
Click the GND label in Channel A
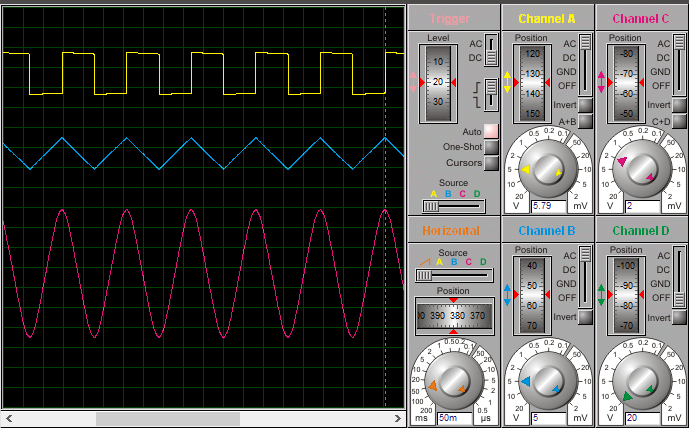566,72
